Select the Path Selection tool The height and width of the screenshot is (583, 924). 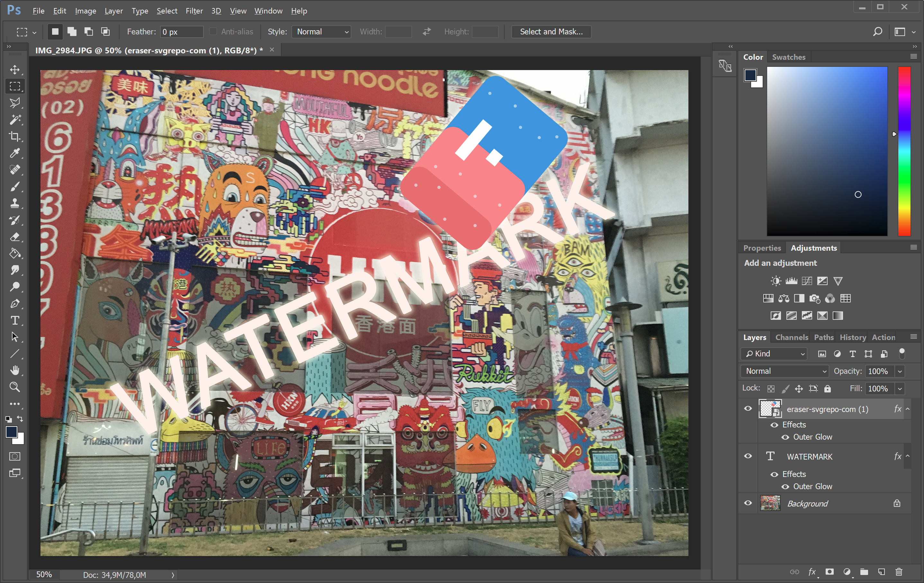point(15,337)
